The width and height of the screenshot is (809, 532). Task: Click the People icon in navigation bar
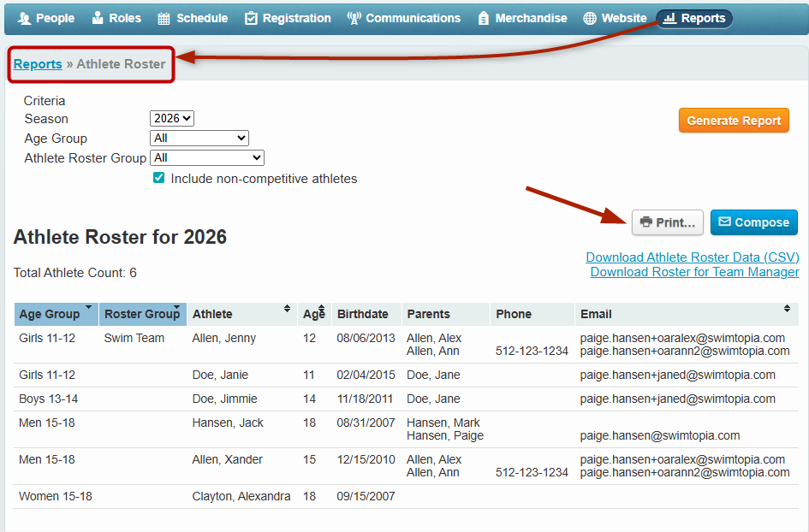point(25,18)
